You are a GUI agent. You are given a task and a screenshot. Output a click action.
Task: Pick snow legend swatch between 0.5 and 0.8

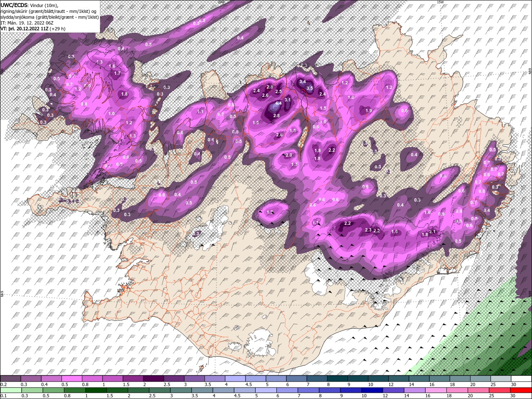pyautogui.click(x=71, y=379)
